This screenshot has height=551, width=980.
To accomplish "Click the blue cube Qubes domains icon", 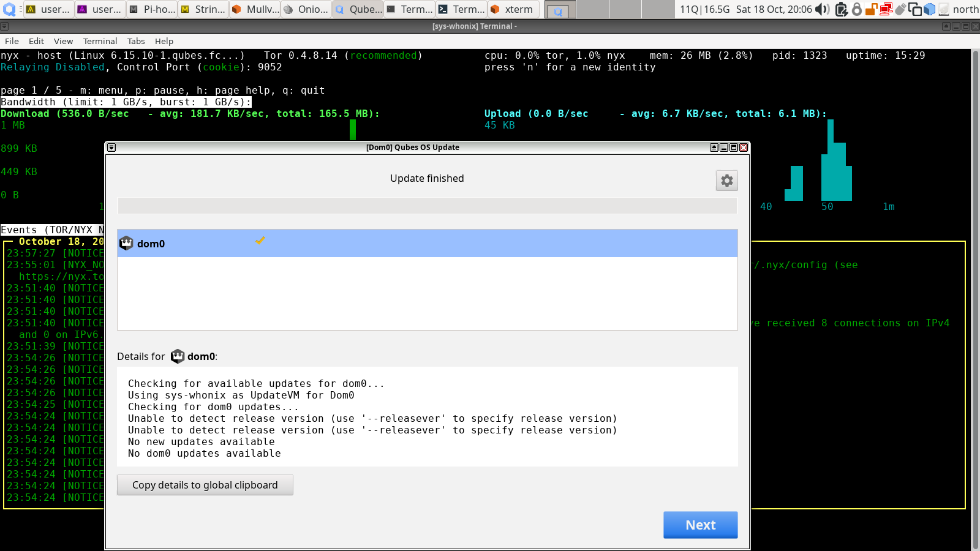I will pyautogui.click(x=929, y=9).
